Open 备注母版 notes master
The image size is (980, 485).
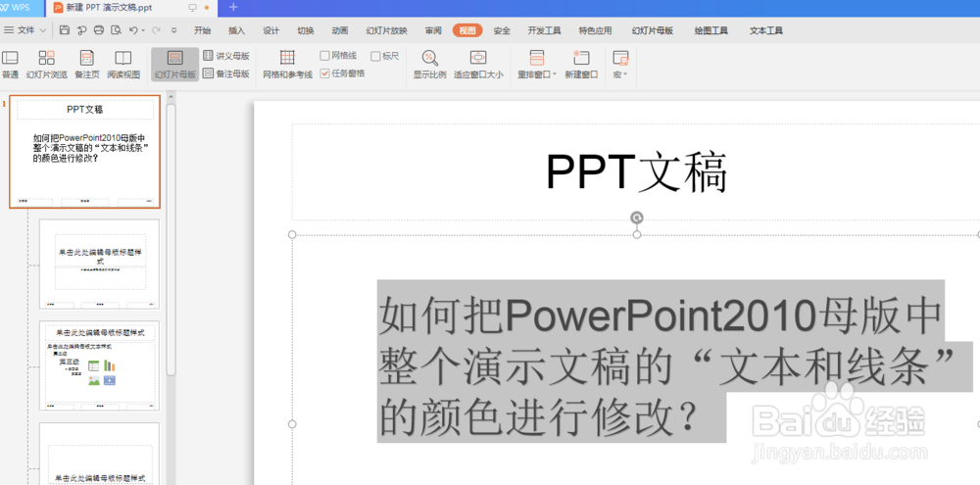pos(226,73)
